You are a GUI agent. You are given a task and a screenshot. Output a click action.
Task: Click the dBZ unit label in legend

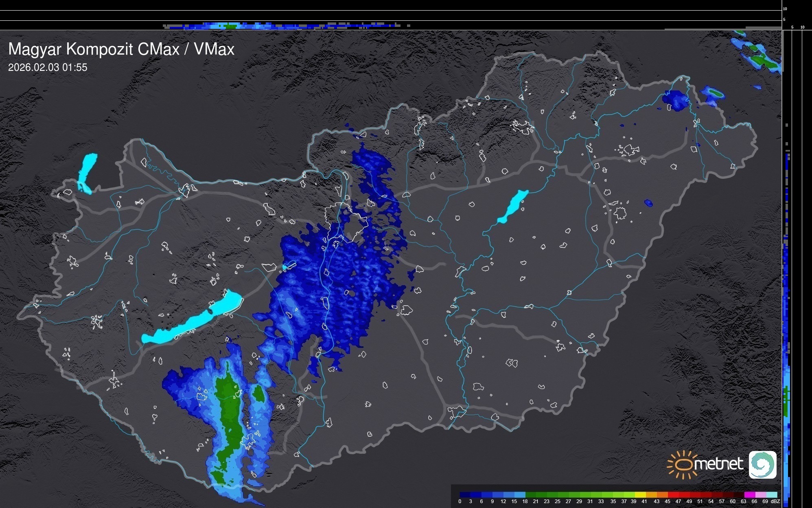[775, 501]
